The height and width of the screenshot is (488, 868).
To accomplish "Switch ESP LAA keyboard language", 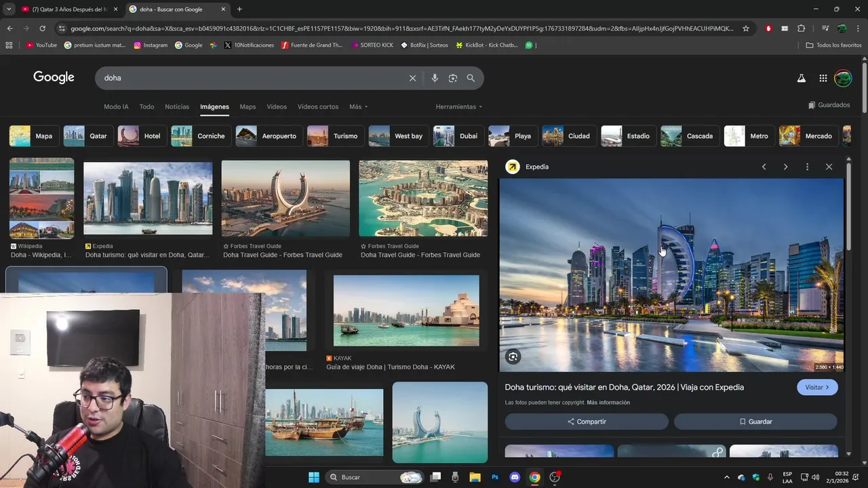I will coord(787,477).
